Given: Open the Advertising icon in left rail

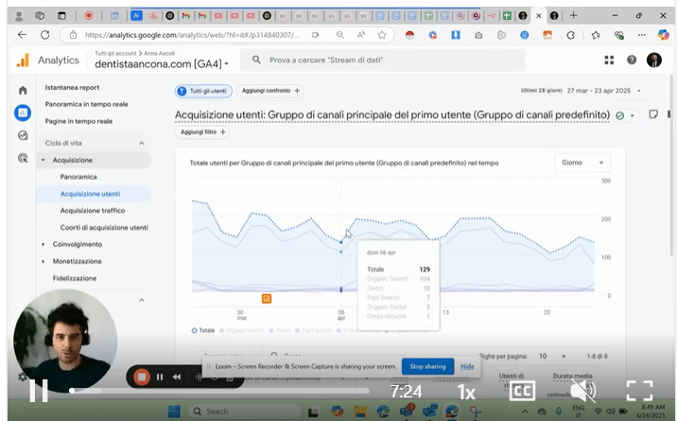Looking at the screenshot, I should (x=23, y=158).
